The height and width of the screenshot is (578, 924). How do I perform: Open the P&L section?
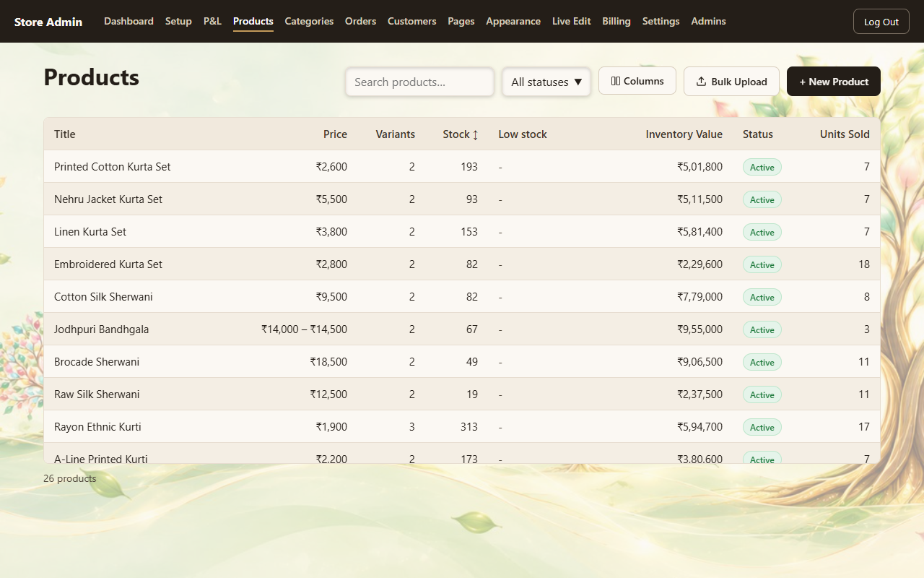coord(212,21)
